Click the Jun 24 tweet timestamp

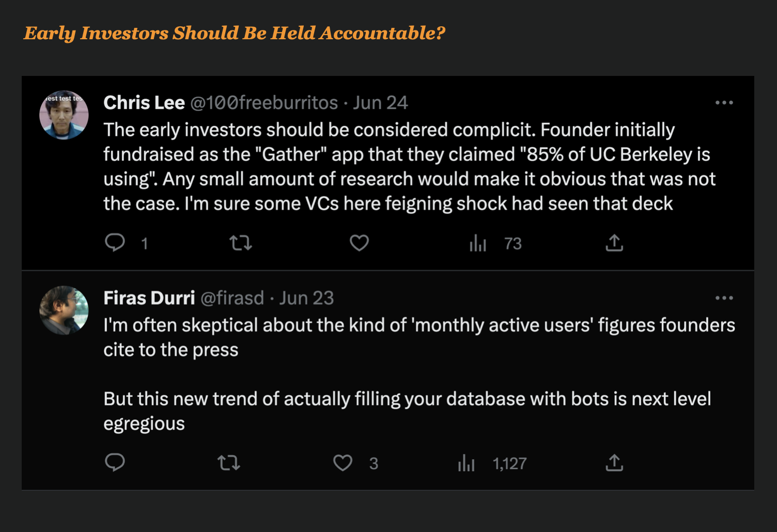click(381, 103)
